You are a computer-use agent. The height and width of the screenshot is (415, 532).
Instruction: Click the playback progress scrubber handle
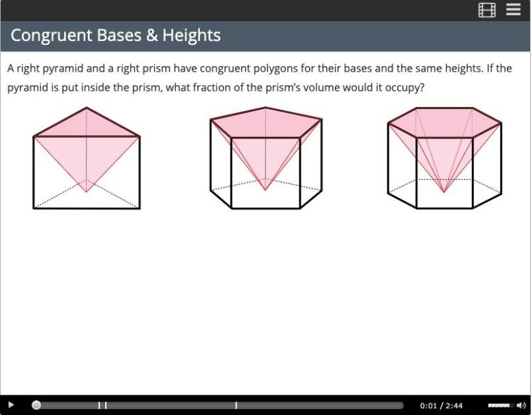tap(36, 405)
